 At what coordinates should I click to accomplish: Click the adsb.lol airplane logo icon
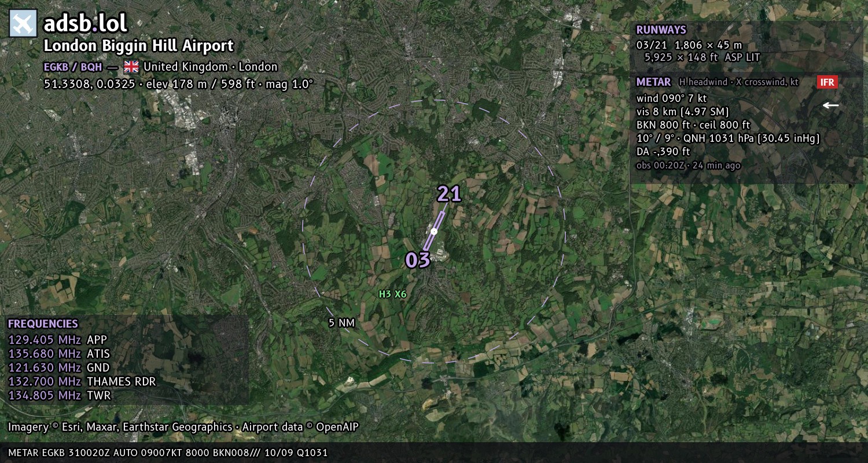(23, 24)
